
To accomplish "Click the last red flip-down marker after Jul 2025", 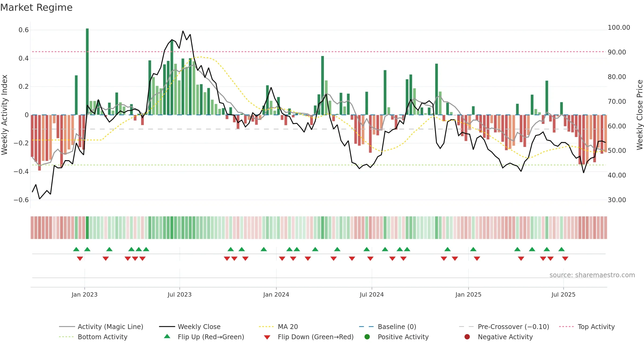I will pyautogui.click(x=565, y=258).
